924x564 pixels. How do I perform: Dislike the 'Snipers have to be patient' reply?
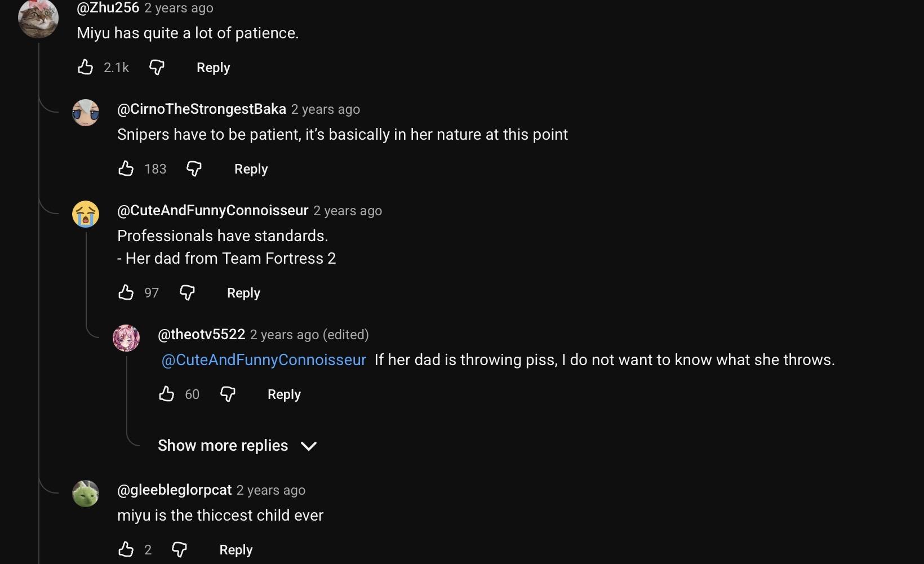[x=194, y=168]
